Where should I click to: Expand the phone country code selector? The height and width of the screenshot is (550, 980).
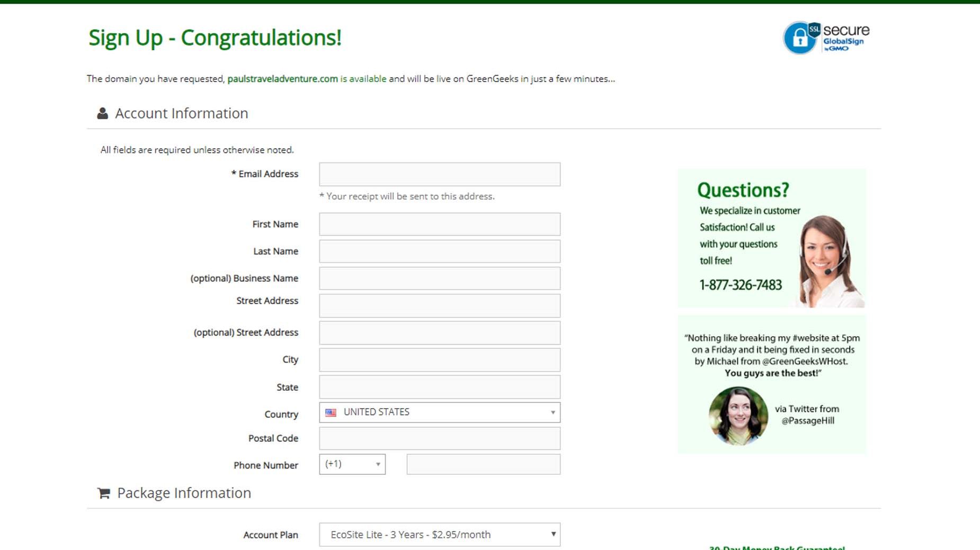click(x=352, y=464)
